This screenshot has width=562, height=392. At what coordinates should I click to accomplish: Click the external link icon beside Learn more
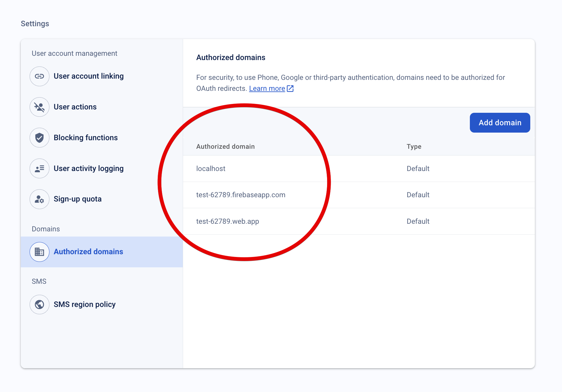(x=290, y=88)
